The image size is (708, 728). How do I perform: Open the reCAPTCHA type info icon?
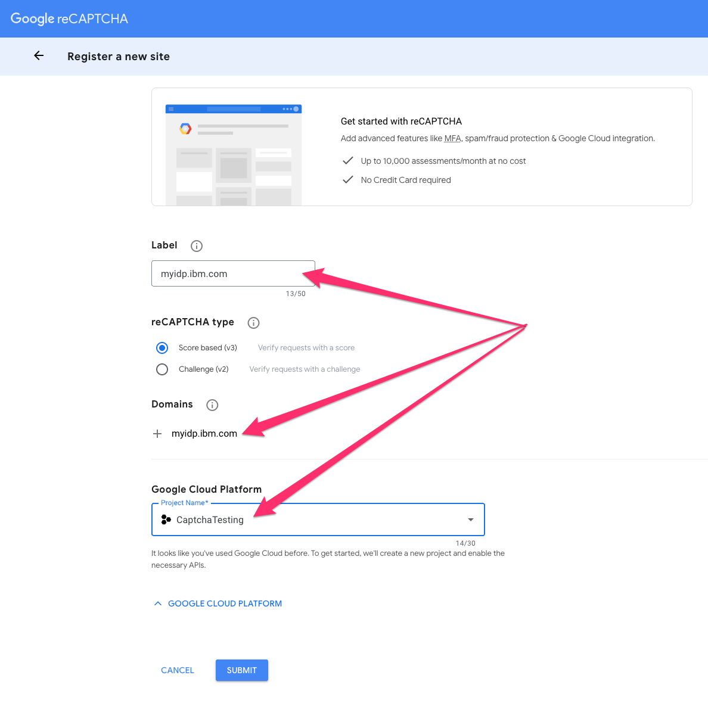point(253,323)
